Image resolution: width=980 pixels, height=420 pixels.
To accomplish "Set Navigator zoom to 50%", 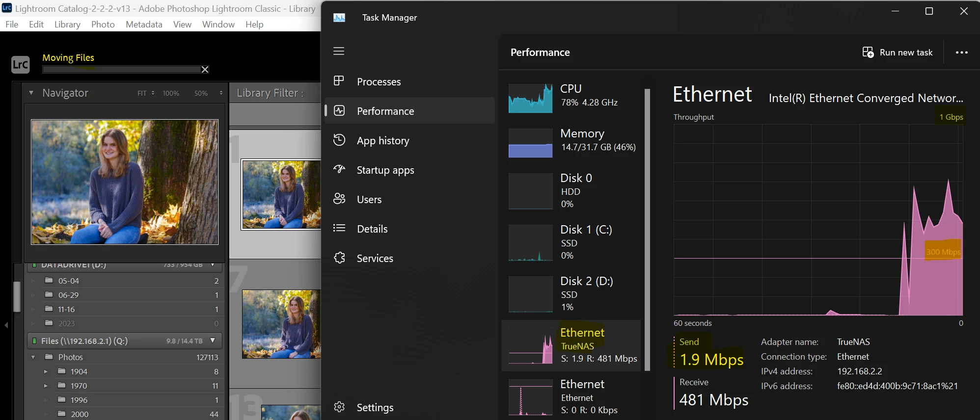I will (201, 93).
